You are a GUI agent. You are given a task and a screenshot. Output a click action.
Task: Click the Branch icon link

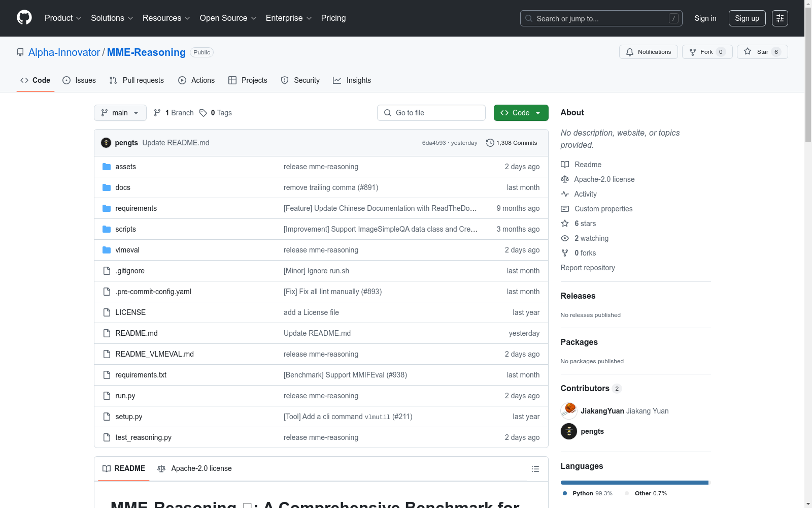coord(157,113)
